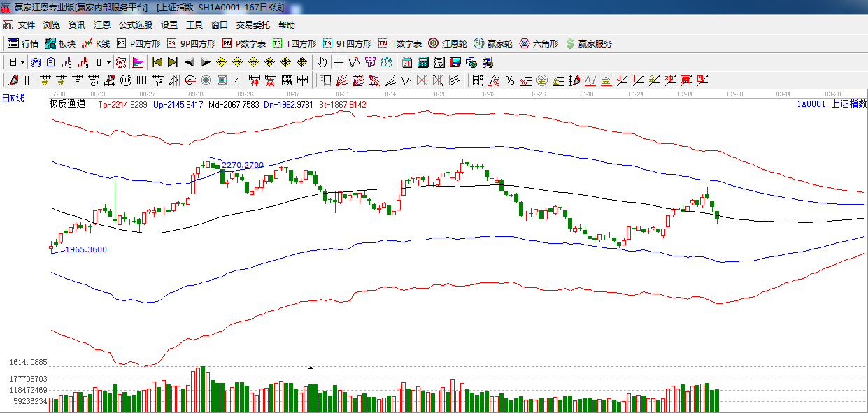This screenshot has height=413, width=868.
Task: Select the crosshair cursor tool
Action: click(339, 62)
